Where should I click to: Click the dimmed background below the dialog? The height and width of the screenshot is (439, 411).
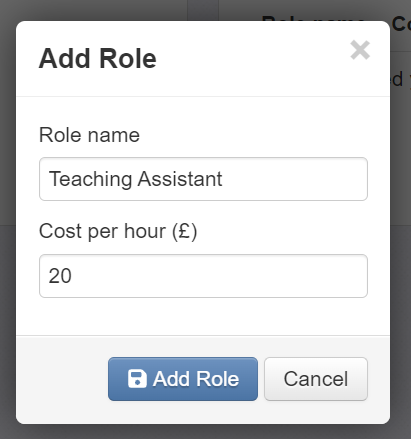point(205,432)
